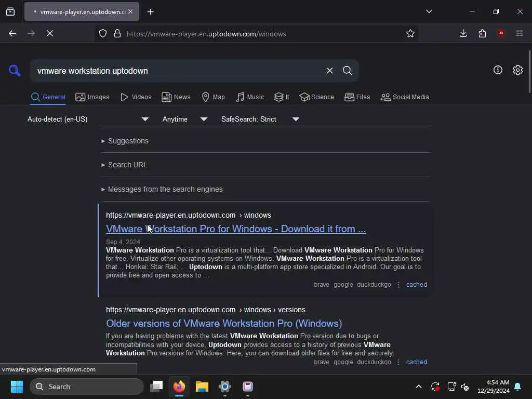
Task: Click the SearXNG magnifier logo
Action: coord(15,71)
